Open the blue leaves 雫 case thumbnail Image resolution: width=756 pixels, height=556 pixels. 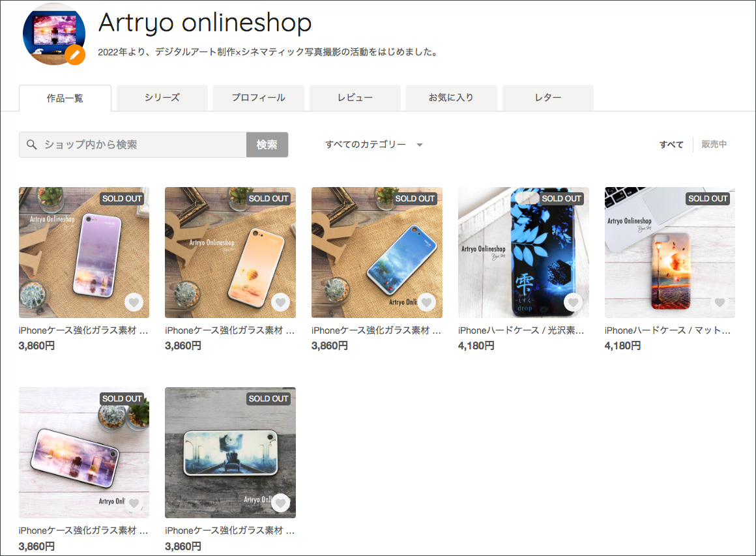[523, 252]
